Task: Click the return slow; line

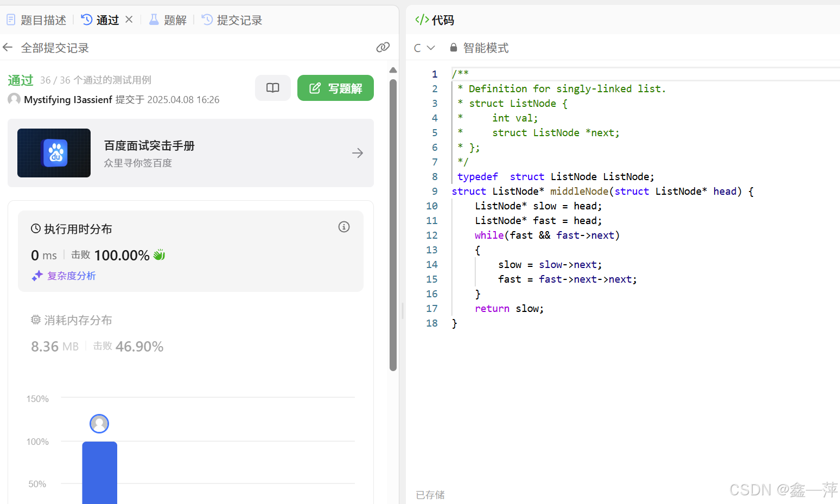Action: [509, 308]
